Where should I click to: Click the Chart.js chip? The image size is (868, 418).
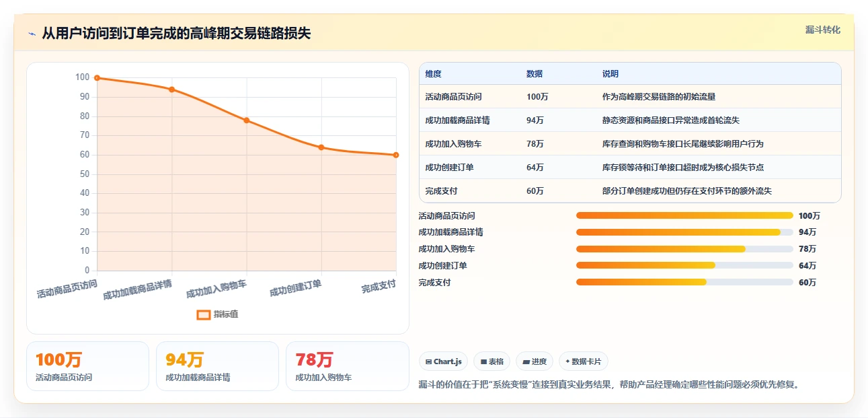tap(444, 361)
